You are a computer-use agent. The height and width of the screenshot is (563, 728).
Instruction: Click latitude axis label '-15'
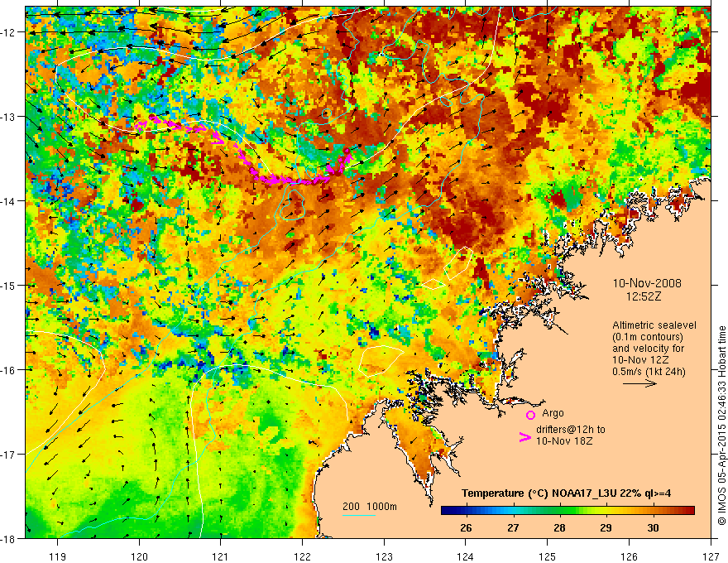tap(8, 285)
